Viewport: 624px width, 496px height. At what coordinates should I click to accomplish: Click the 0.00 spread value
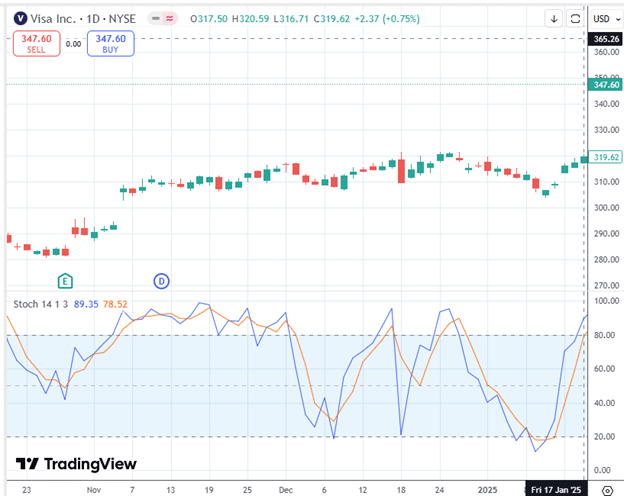coord(74,44)
